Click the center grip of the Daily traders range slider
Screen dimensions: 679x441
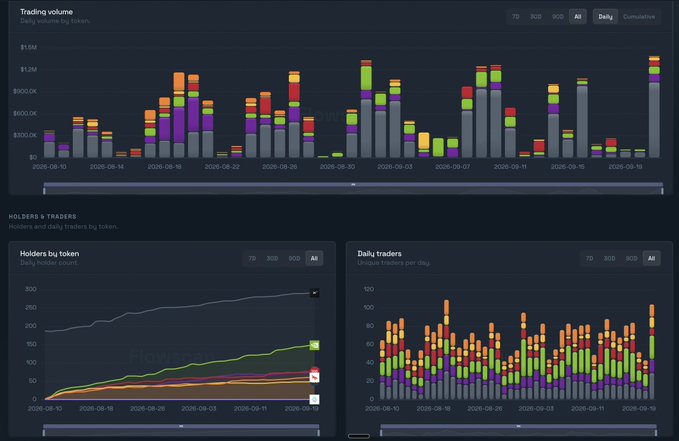(518, 426)
